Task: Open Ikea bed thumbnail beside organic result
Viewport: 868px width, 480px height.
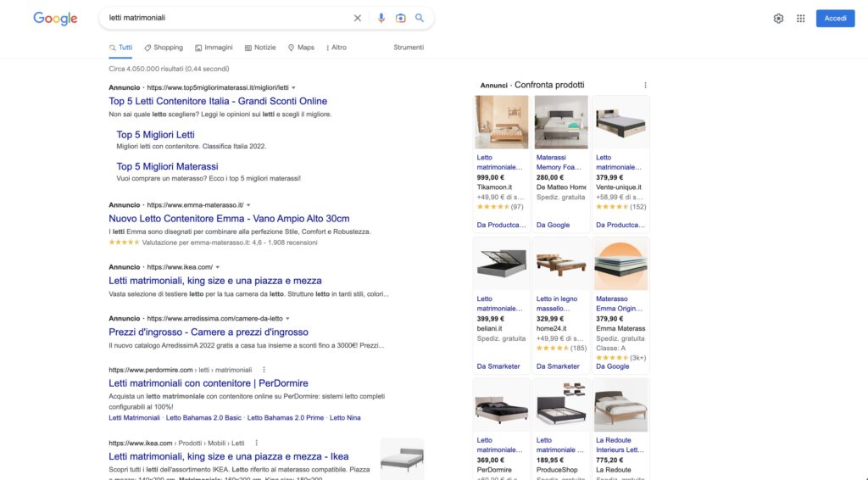Action: pyautogui.click(x=402, y=459)
